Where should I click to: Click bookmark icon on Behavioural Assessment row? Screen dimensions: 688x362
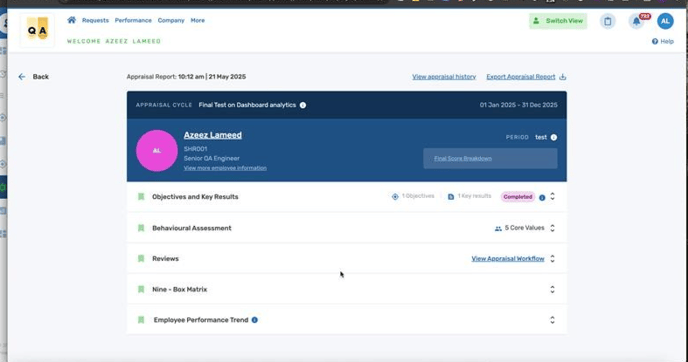[x=141, y=228]
